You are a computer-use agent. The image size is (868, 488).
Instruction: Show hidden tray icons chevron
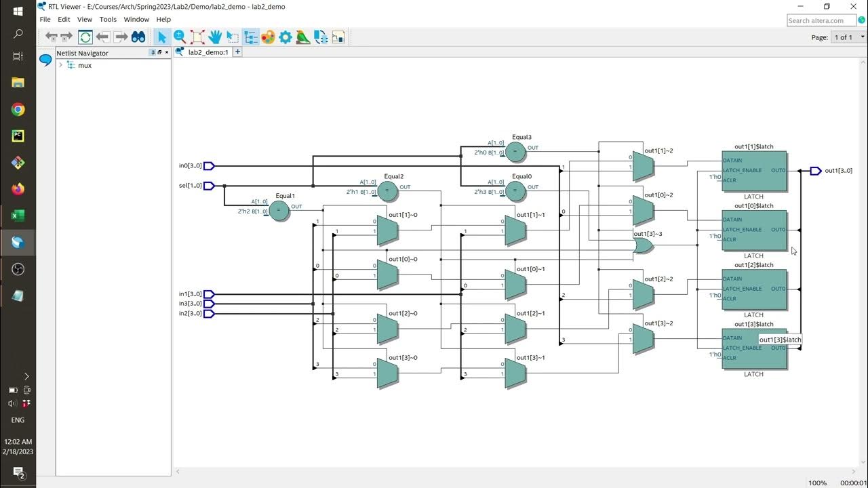click(26, 376)
